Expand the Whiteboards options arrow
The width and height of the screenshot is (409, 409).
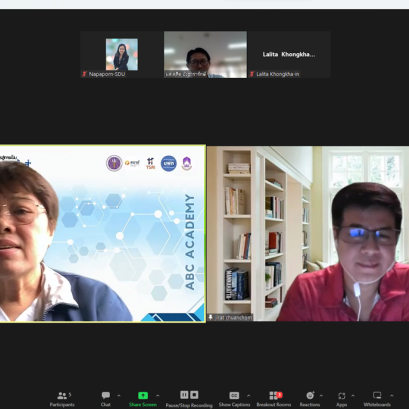392,396
